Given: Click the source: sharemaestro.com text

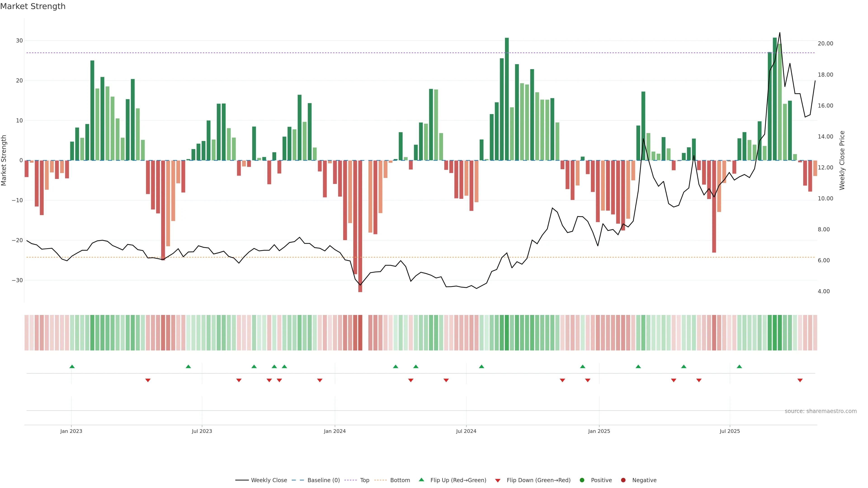Looking at the screenshot, I should click(821, 411).
